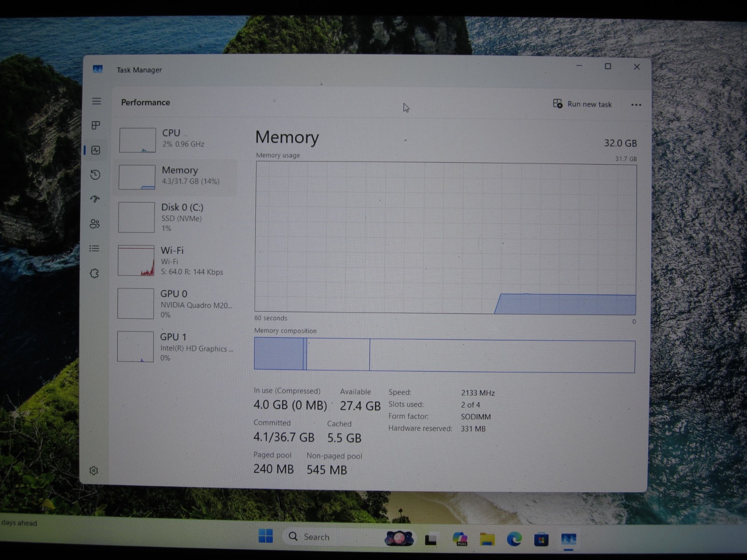
Task: Select the Wi-Fi performance entry
Action: click(x=176, y=260)
